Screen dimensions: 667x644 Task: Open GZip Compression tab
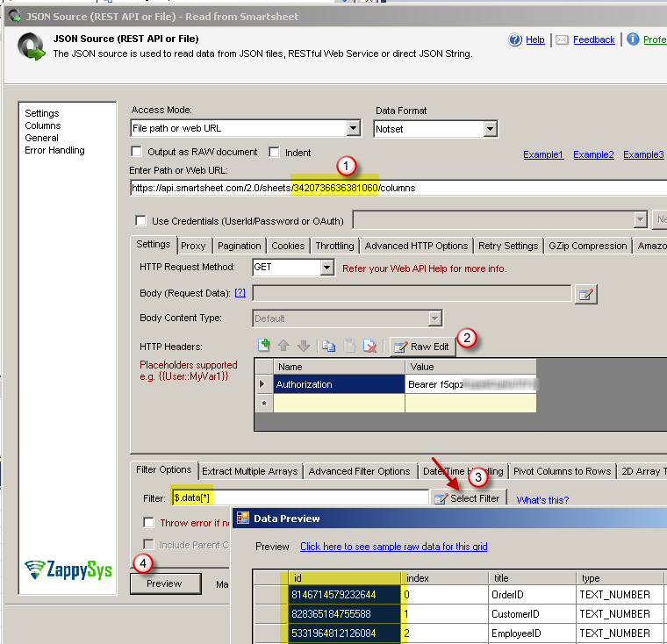pyautogui.click(x=587, y=246)
